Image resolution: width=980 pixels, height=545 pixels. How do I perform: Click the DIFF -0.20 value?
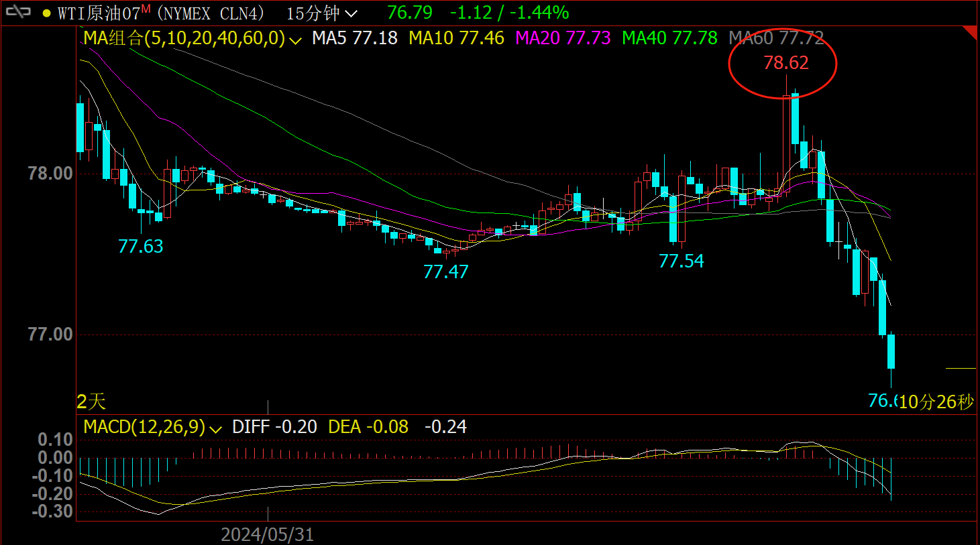pos(274,427)
